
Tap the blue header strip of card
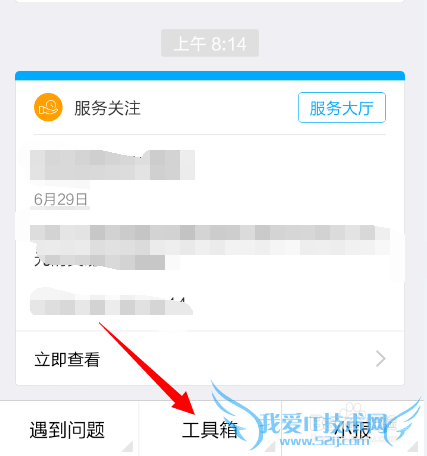pos(210,75)
